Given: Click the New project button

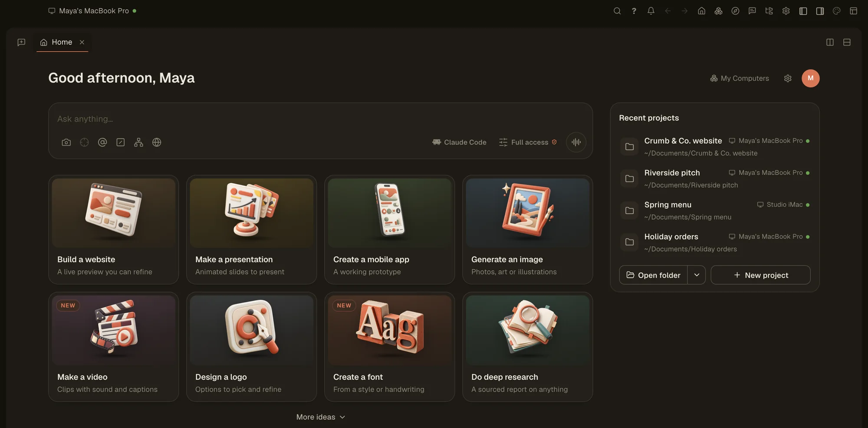Looking at the screenshot, I should click(x=760, y=275).
